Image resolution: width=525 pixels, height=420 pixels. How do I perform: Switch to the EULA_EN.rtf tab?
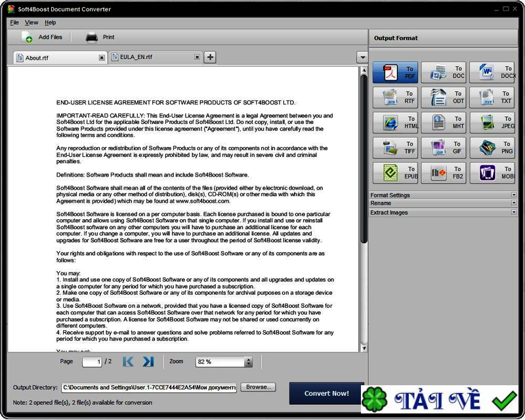click(156, 57)
